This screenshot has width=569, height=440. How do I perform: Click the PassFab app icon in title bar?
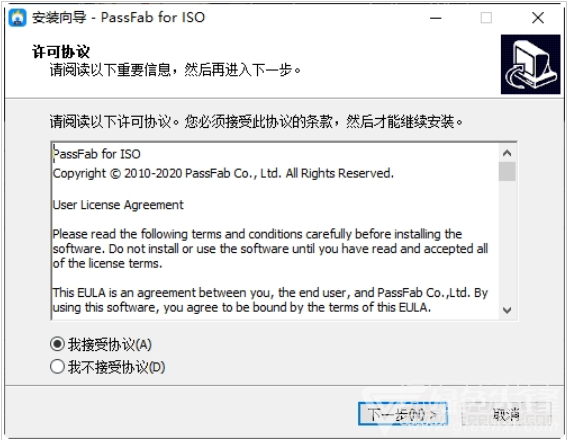pos(17,17)
